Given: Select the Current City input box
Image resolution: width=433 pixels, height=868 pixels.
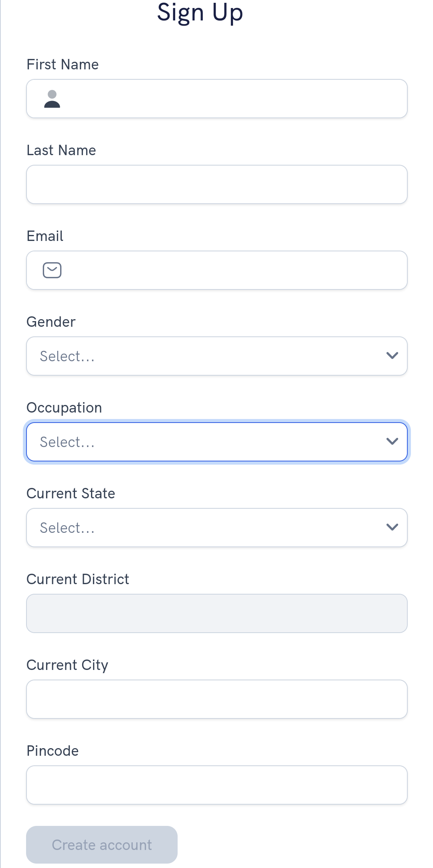Looking at the screenshot, I should pos(216,699).
